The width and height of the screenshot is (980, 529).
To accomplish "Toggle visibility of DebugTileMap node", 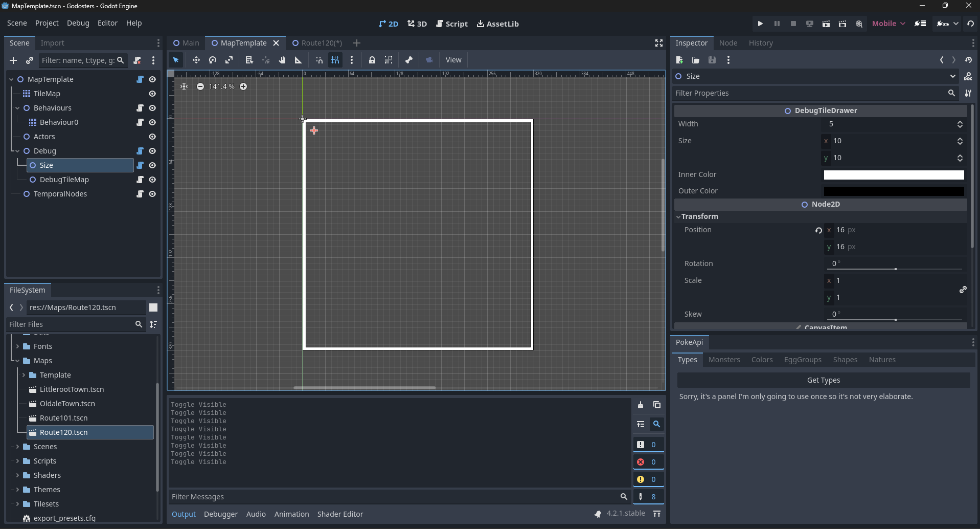I will [152, 180].
